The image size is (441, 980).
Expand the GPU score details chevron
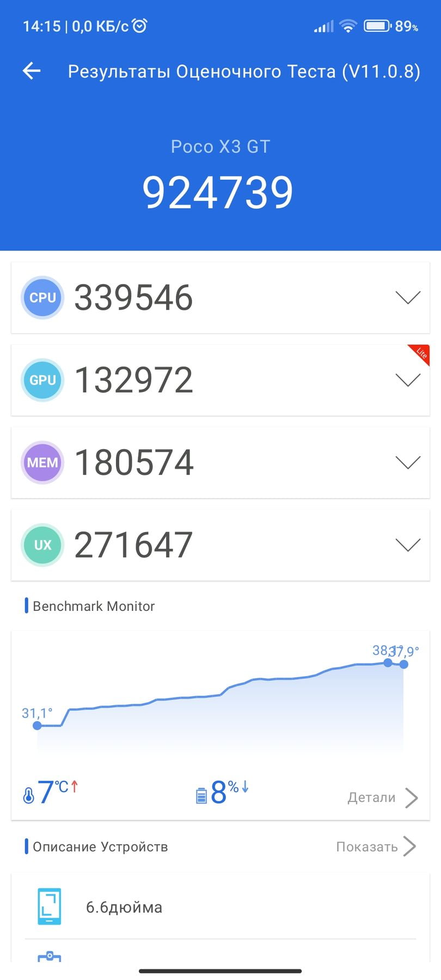pyautogui.click(x=408, y=380)
